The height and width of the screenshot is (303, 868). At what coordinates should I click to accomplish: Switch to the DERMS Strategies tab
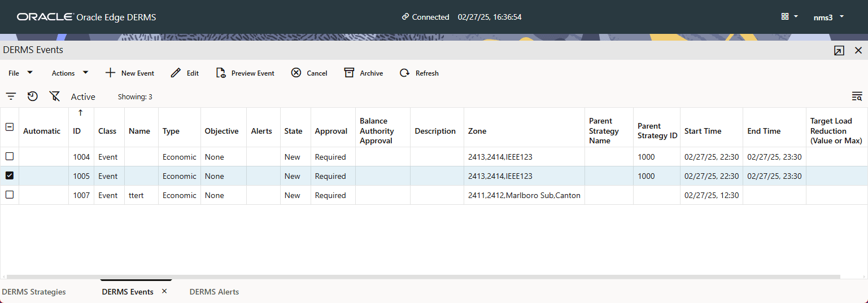[x=34, y=292]
